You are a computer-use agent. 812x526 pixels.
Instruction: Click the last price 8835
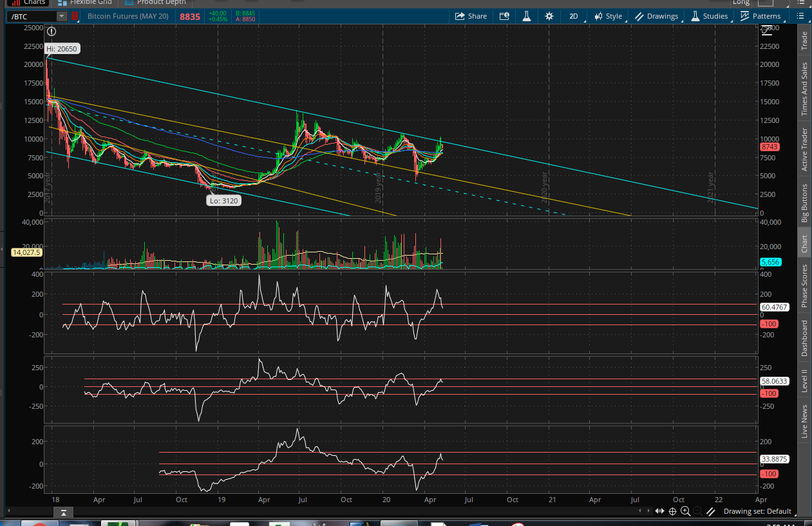tap(189, 16)
